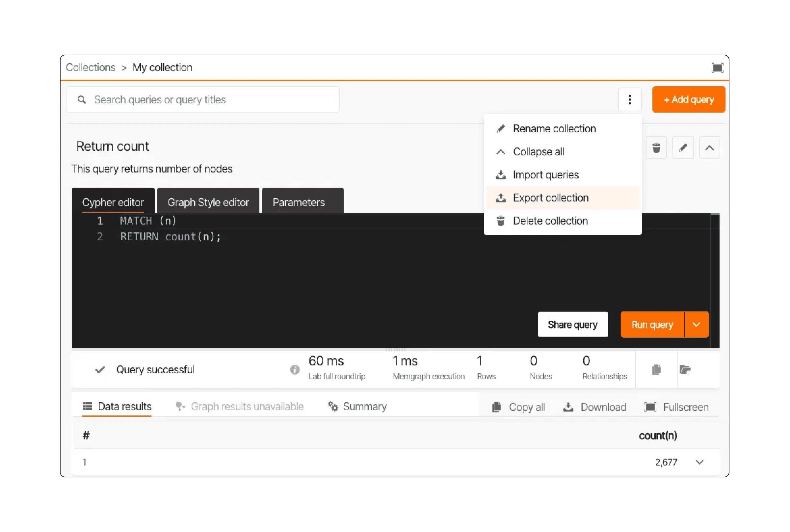Click Collapse all menu entry
790x532 pixels.
pyautogui.click(x=538, y=152)
